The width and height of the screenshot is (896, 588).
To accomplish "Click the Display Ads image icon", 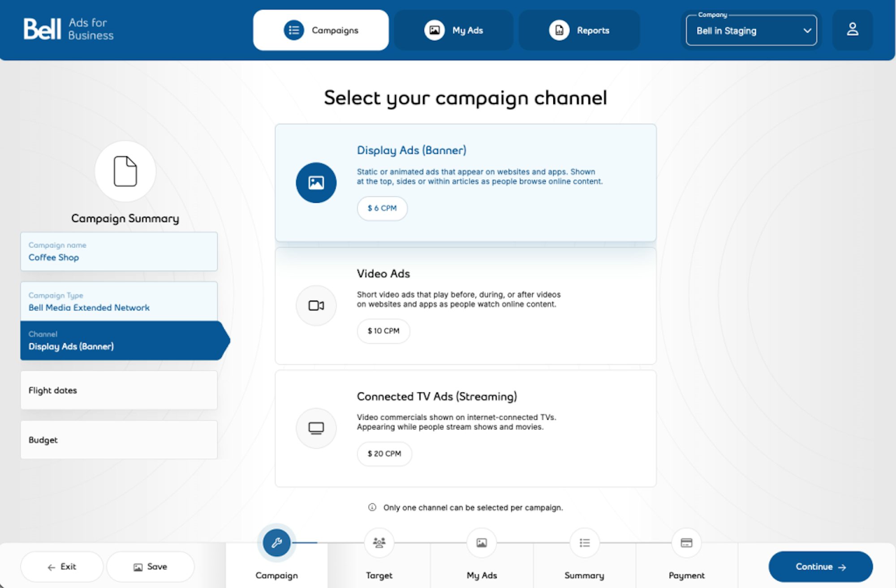I will 316,183.
